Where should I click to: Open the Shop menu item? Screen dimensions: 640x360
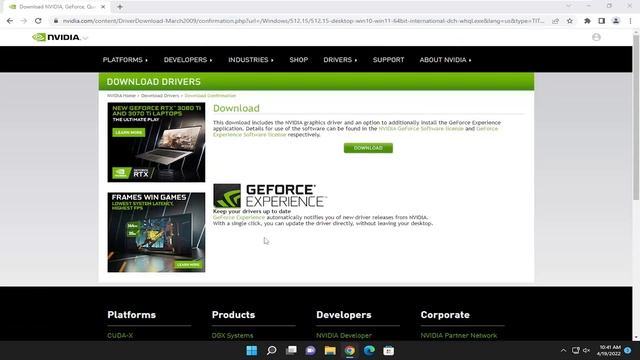point(299,60)
